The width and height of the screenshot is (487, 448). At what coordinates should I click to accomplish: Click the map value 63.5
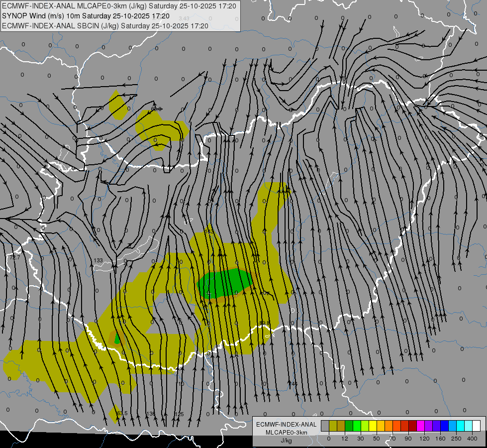(122, 413)
